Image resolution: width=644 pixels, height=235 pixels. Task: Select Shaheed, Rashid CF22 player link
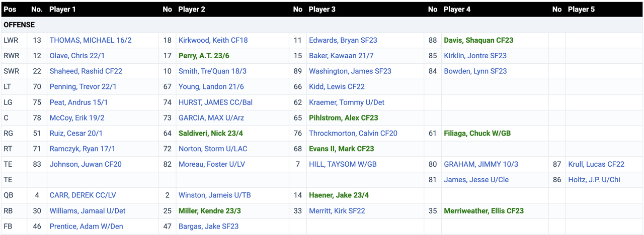click(x=86, y=71)
